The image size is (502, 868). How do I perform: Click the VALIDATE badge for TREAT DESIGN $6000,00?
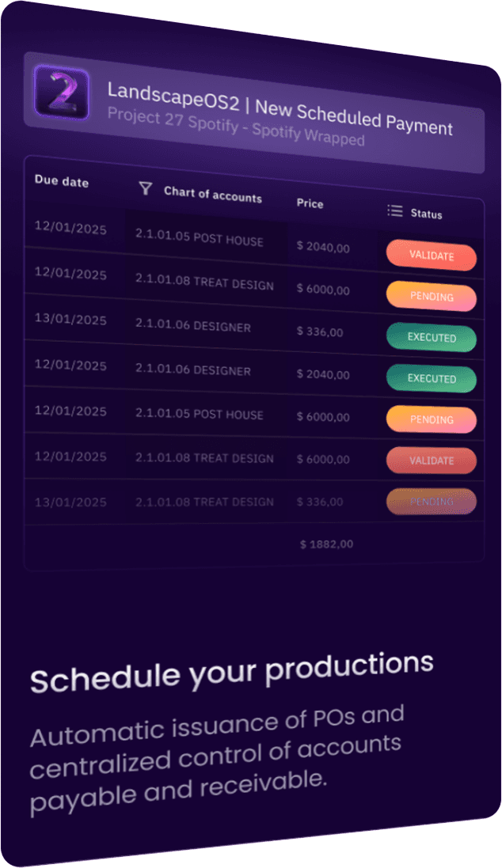[431, 460]
